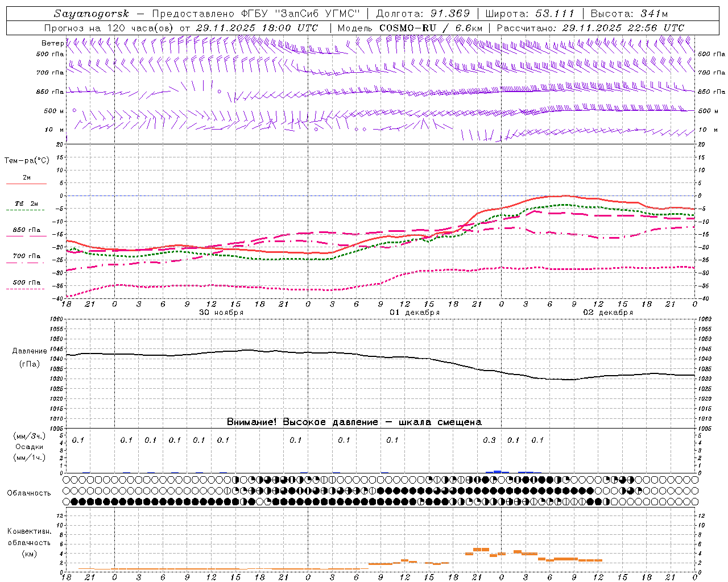The height and width of the screenshot is (582, 728).
Task: Click the 'Ветер' wind panel label
Action: (x=52, y=43)
